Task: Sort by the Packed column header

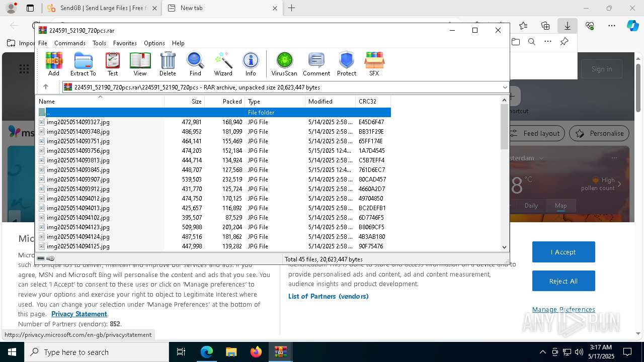Action: 225,102
